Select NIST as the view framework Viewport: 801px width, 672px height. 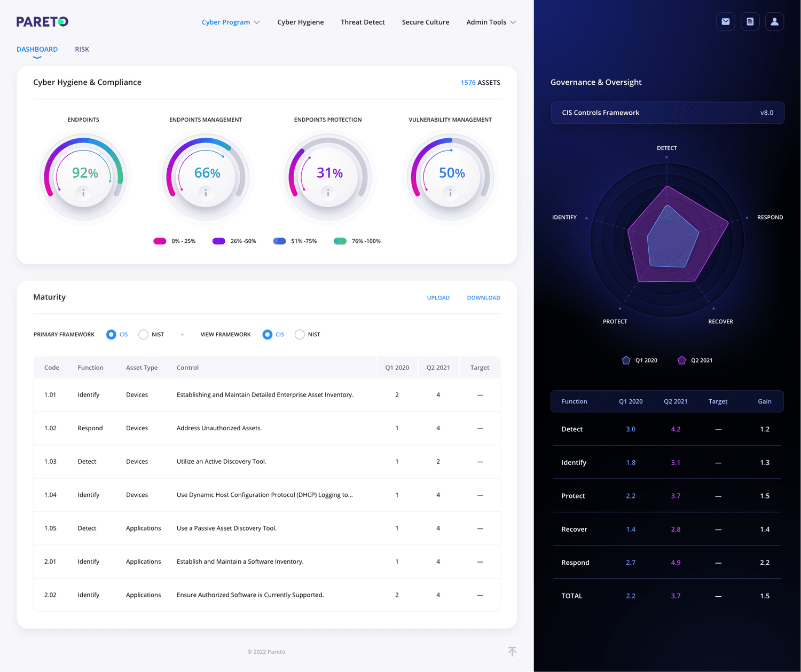(x=300, y=334)
